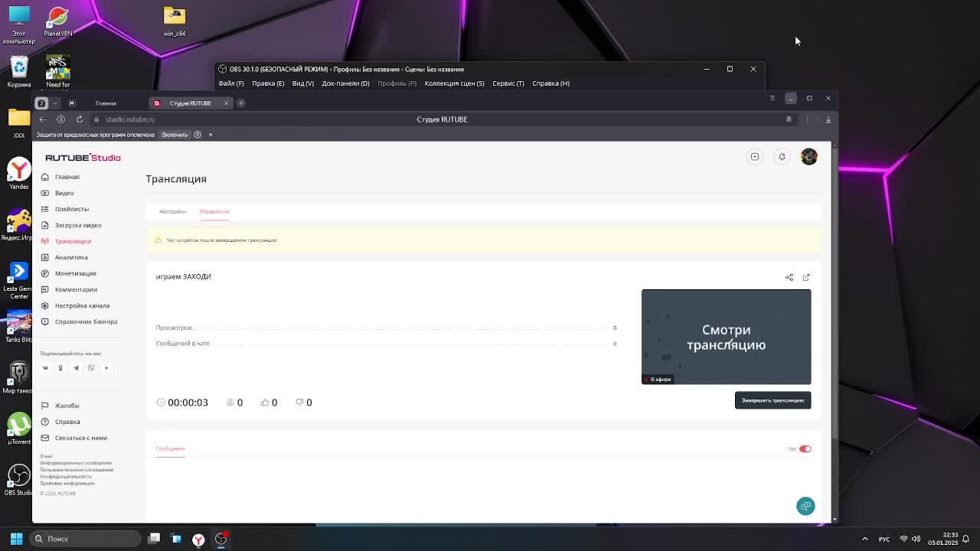
Task: Open Правовая информация footer link
Action: pyautogui.click(x=67, y=484)
